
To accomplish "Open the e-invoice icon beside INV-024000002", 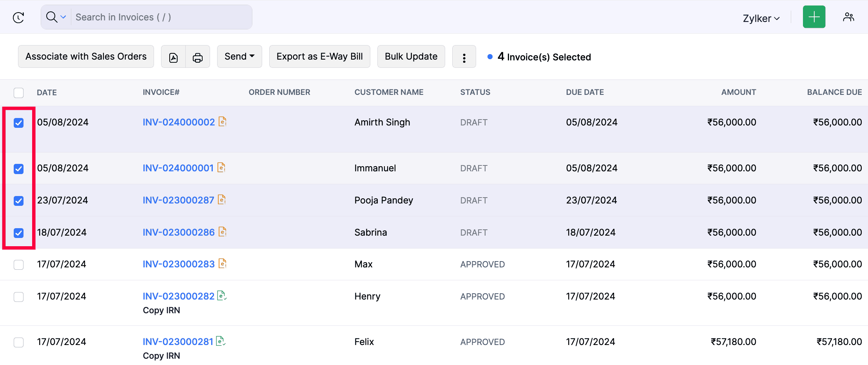I will 222,122.
